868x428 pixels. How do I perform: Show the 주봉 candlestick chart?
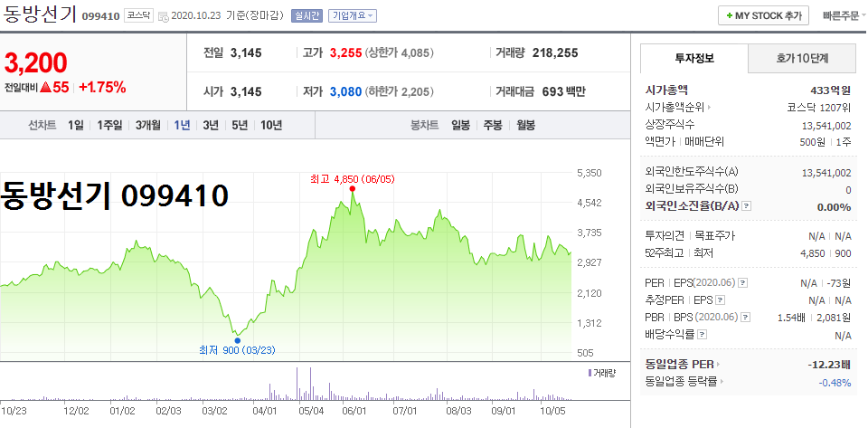(x=493, y=125)
